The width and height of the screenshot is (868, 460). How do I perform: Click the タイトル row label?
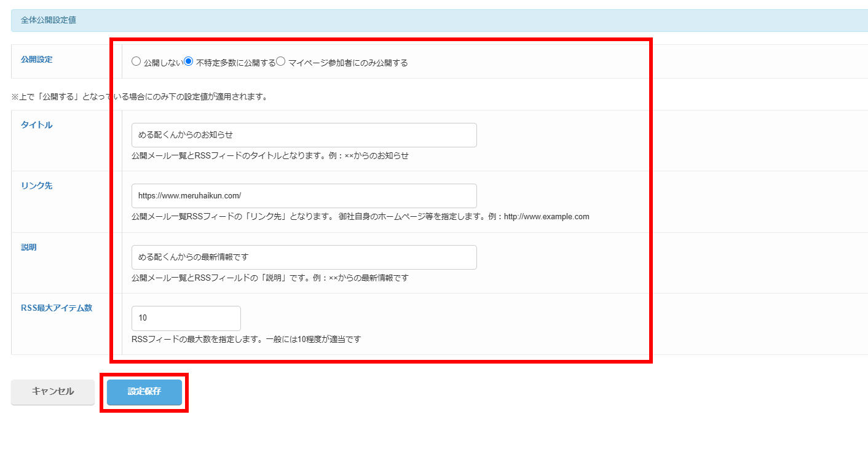[x=37, y=125]
